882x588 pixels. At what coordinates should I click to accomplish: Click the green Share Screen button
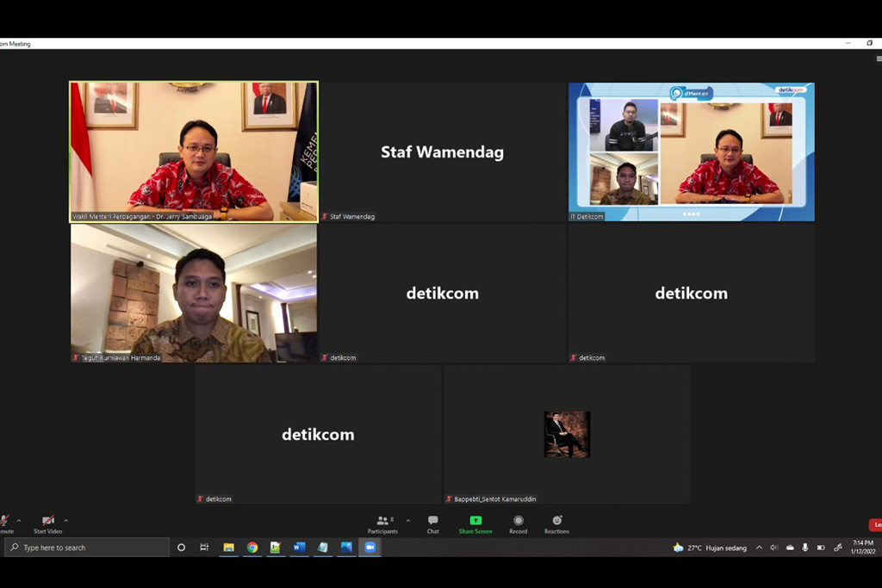tap(475, 524)
